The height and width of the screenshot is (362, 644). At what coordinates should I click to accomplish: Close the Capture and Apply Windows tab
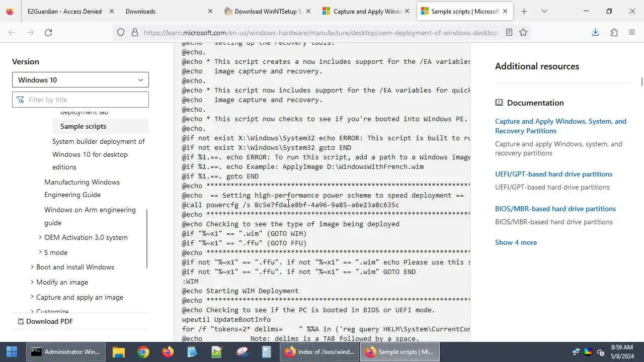point(407,11)
